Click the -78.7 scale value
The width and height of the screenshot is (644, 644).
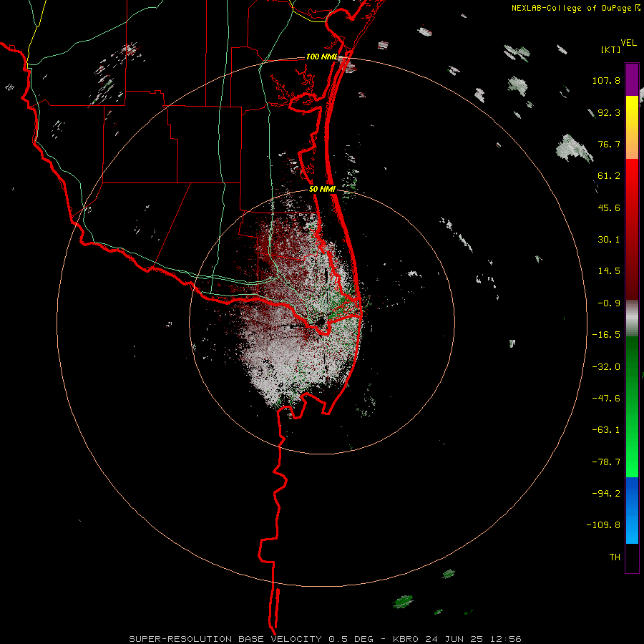pyautogui.click(x=606, y=462)
